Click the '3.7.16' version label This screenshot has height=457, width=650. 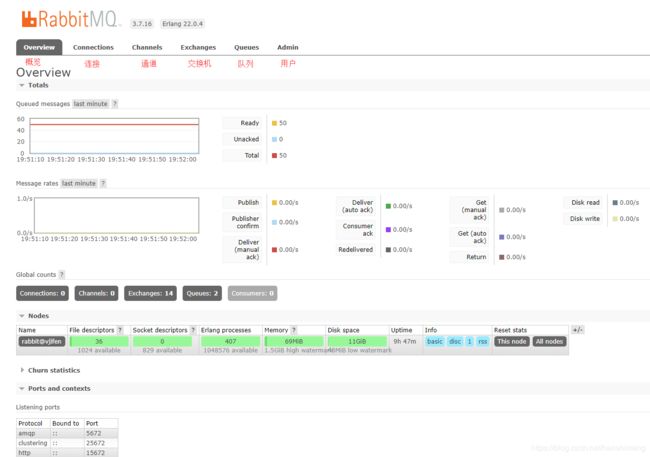(x=142, y=24)
